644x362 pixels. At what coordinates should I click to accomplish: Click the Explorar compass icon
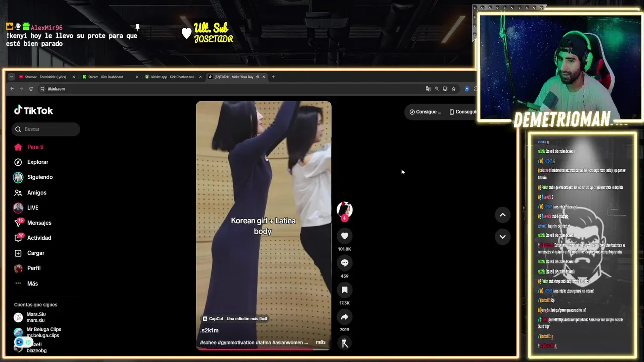[18, 162]
